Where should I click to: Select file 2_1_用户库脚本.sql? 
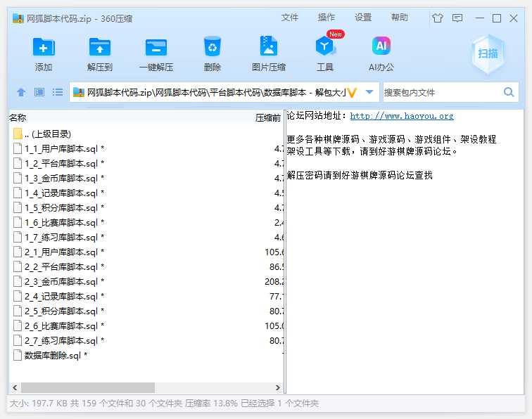[146, 252]
